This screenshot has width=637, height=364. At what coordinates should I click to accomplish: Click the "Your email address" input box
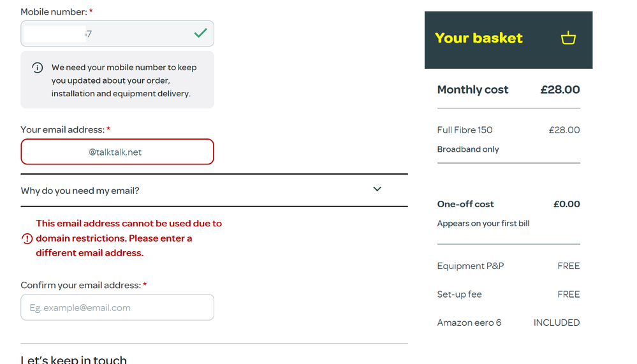pos(117,152)
